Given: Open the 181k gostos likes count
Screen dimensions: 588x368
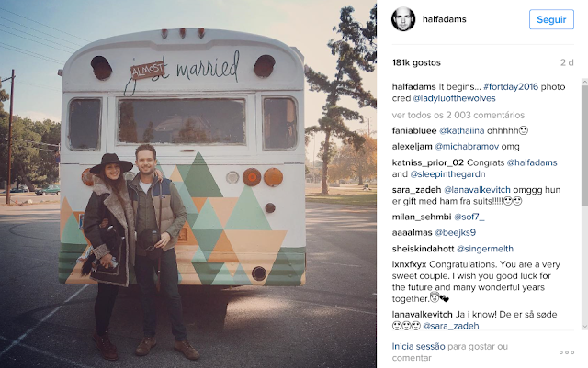Looking at the screenshot, I should [x=416, y=62].
